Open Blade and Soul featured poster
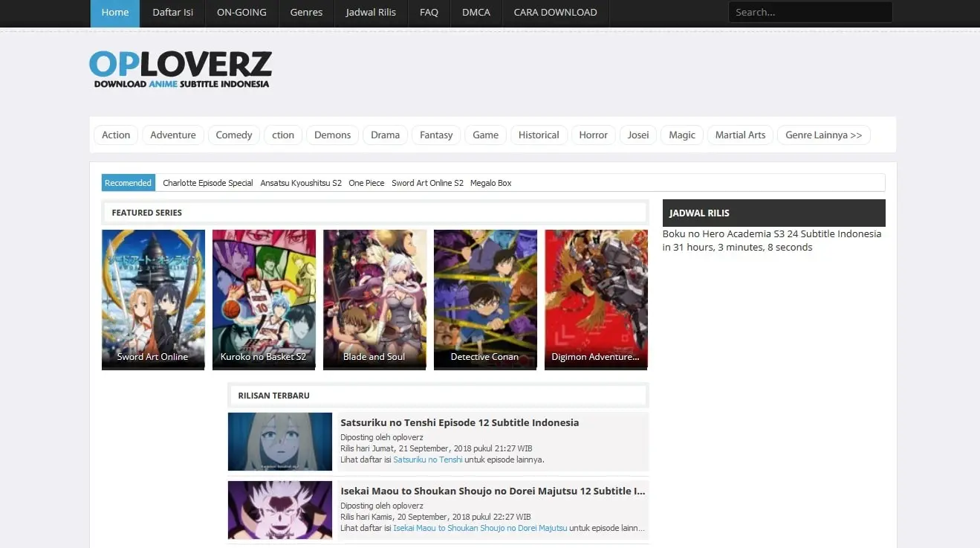The height and width of the screenshot is (548, 980). [374, 298]
